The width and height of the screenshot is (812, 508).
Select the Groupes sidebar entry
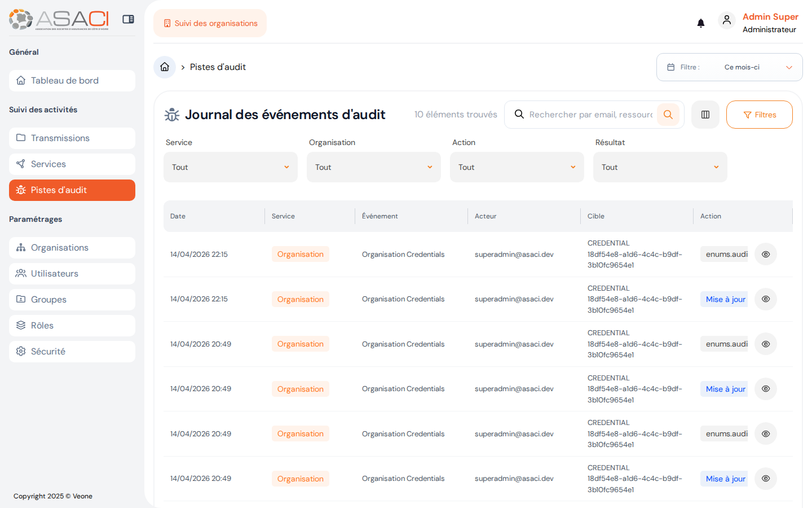pos(72,299)
